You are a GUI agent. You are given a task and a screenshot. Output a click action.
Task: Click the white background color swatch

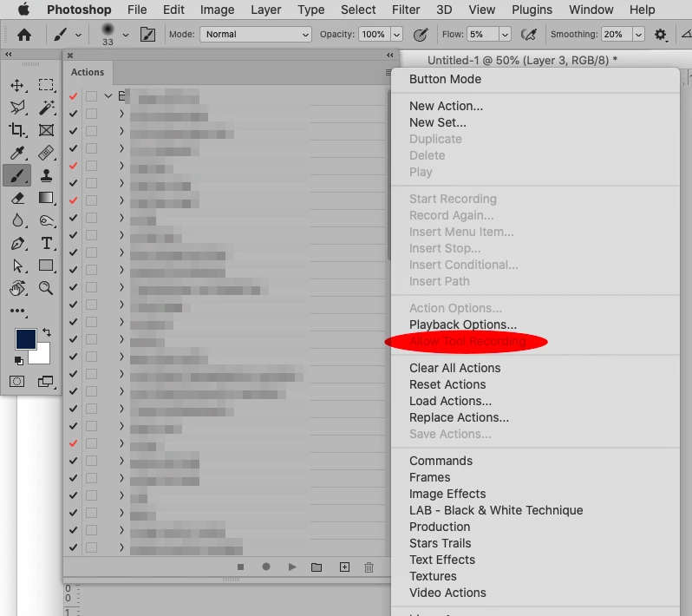coord(42,356)
